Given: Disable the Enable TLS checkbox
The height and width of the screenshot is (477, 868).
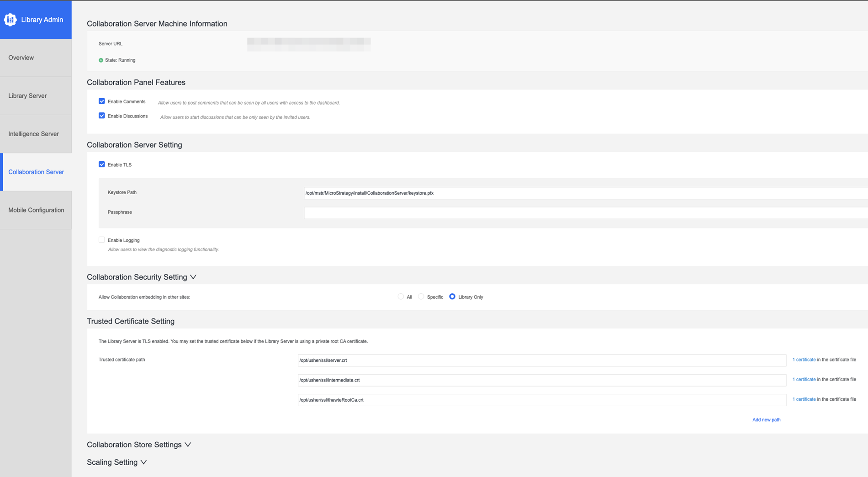Looking at the screenshot, I should pos(102,164).
